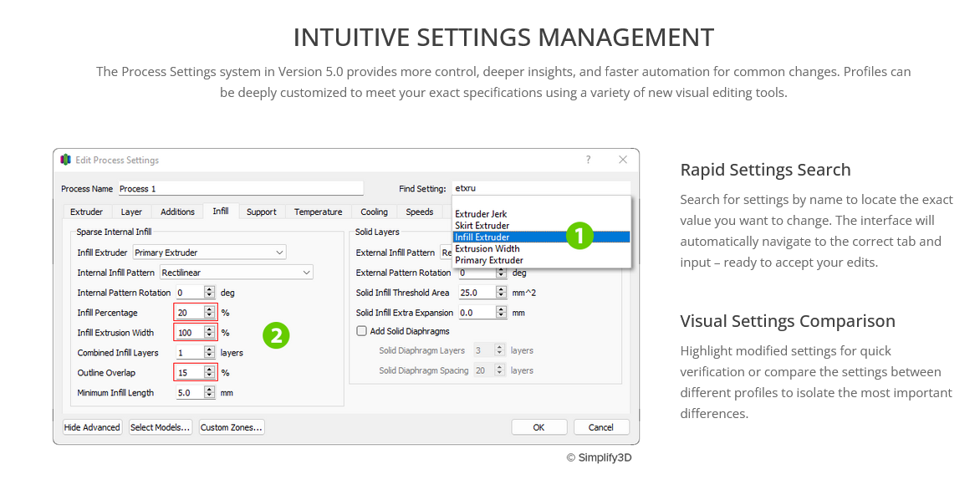
Task: Click the help question mark in title bar
Action: pyautogui.click(x=588, y=160)
